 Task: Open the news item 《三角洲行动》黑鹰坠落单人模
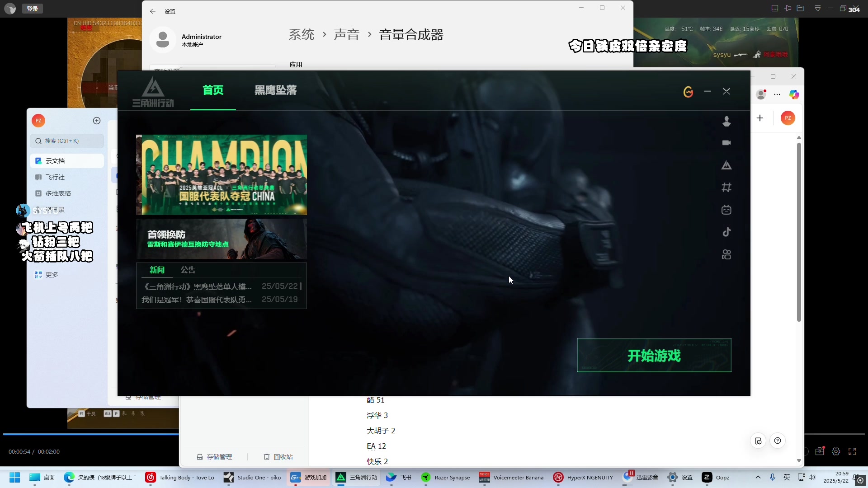coord(221,286)
